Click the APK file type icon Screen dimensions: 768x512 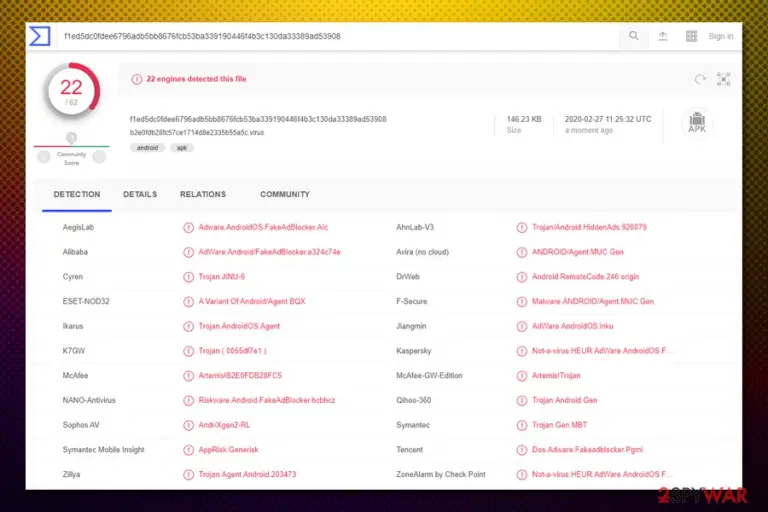pos(697,122)
